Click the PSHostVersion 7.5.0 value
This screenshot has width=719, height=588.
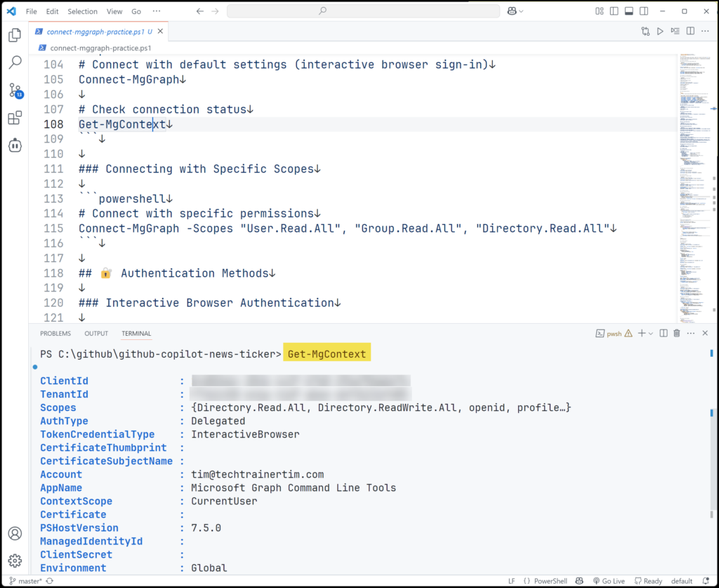tap(206, 528)
